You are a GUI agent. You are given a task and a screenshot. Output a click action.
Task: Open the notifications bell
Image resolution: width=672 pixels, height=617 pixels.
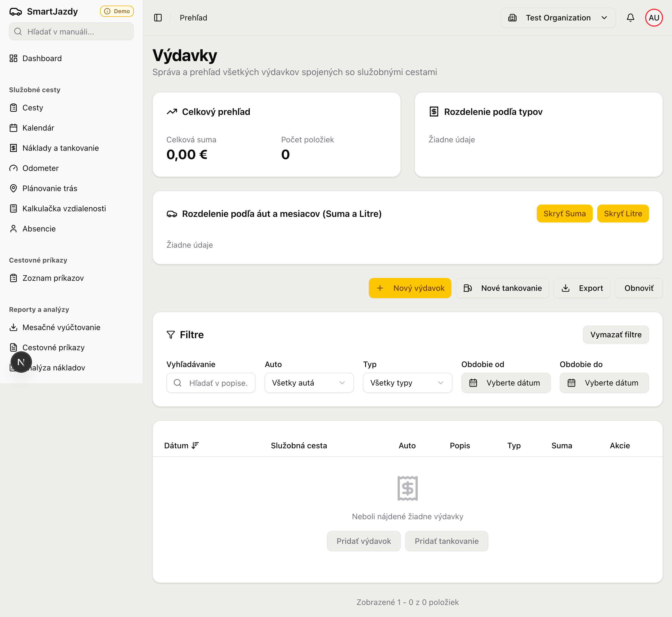630,18
